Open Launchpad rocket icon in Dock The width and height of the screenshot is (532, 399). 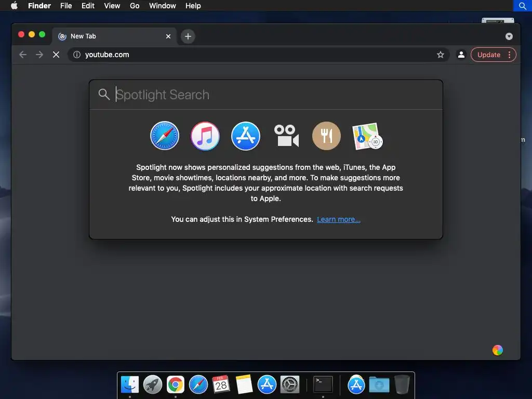click(153, 384)
